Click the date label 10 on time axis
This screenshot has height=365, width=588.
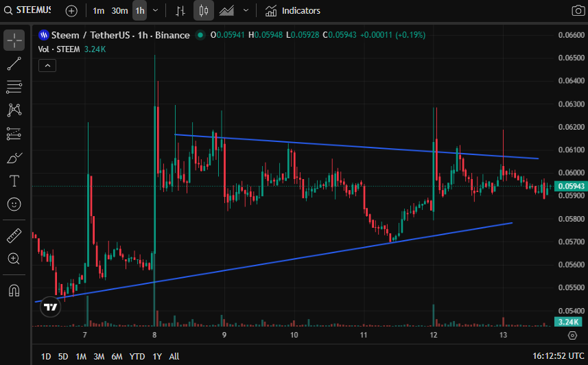pos(294,335)
